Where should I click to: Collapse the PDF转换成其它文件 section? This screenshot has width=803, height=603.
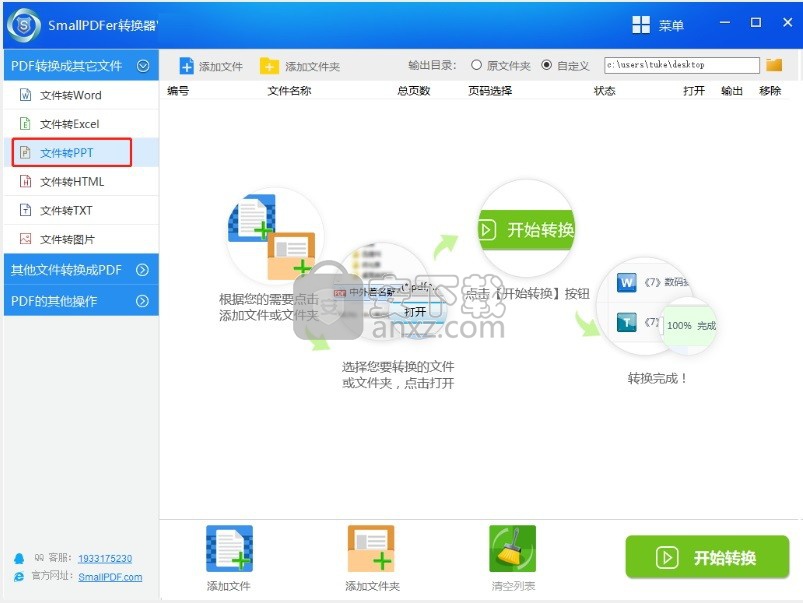[143, 66]
